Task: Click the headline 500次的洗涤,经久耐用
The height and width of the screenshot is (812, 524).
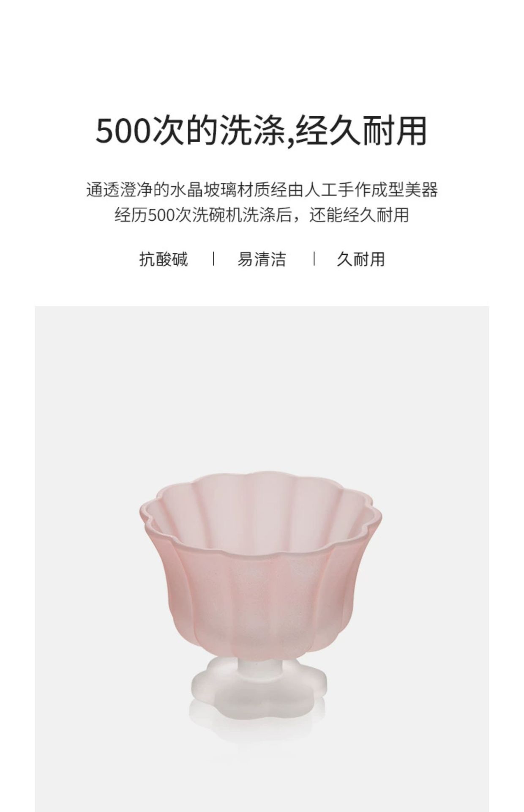Action: (261, 132)
